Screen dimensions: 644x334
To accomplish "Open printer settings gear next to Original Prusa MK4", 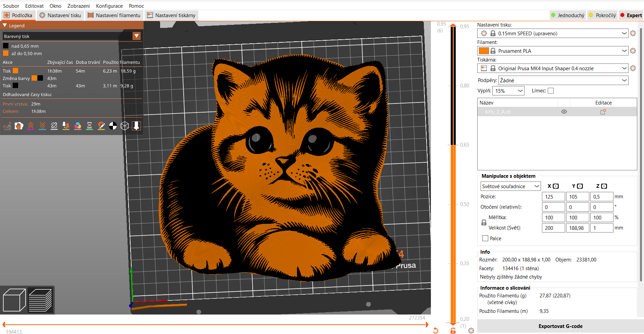I will pyautogui.click(x=633, y=68).
